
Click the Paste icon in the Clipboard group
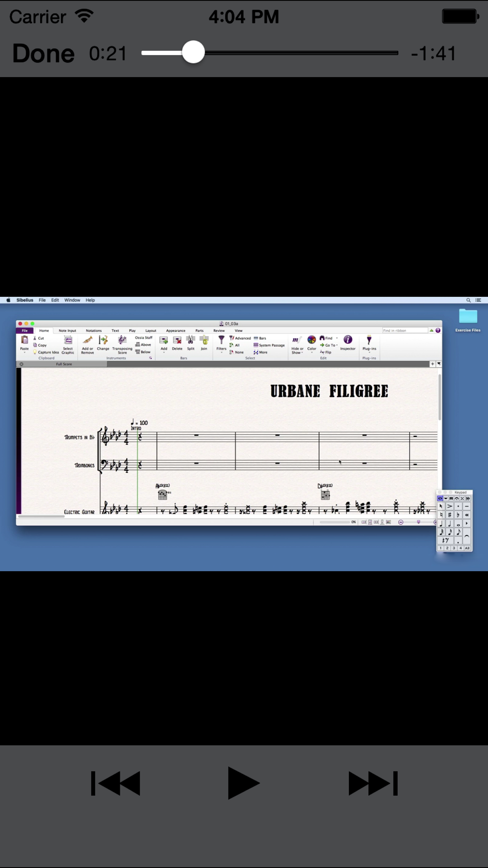click(24, 340)
